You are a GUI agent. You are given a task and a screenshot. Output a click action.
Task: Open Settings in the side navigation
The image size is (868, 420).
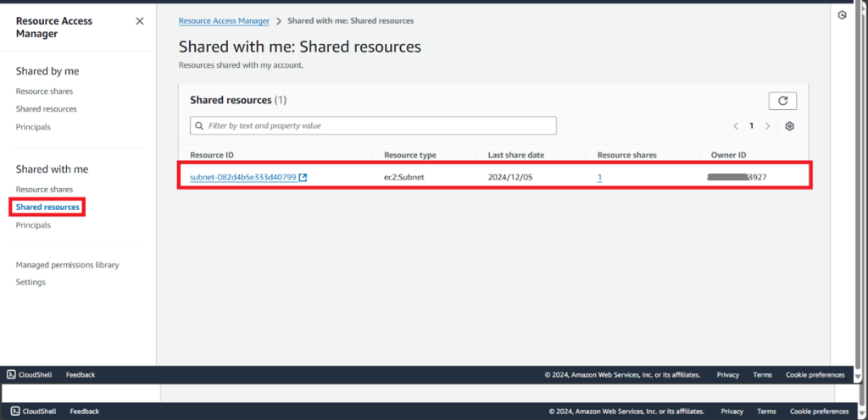(x=31, y=282)
